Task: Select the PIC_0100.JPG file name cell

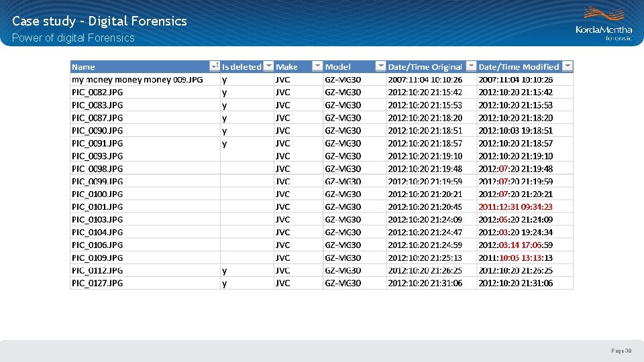Action: pyautogui.click(x=145, y=194)
